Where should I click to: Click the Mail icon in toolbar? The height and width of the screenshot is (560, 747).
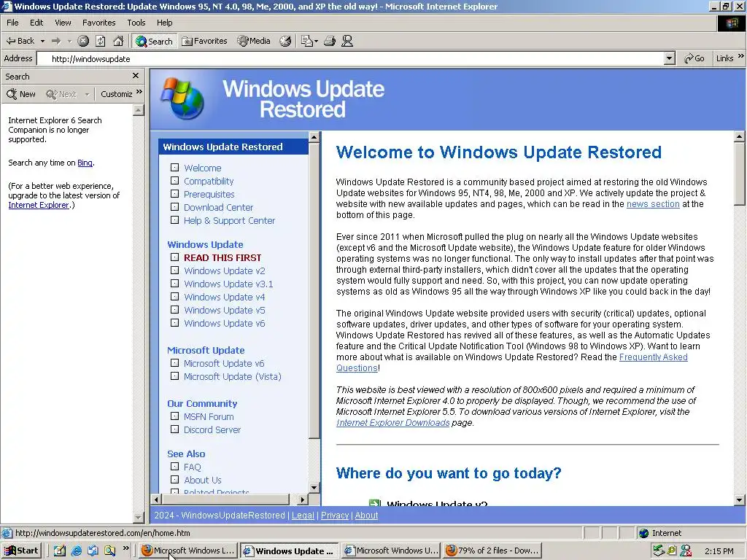[309, 41]
